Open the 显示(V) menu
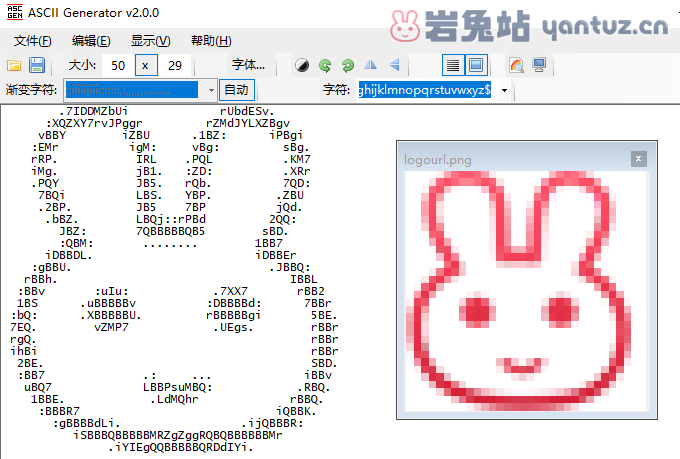Viewport: 680px width, 459px height. pyautogui.click(x=150, y=41)
